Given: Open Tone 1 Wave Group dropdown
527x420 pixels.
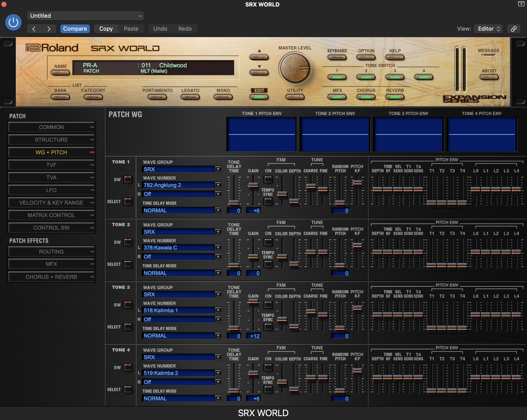Looking at the screenshot, I should click(181, 169).
